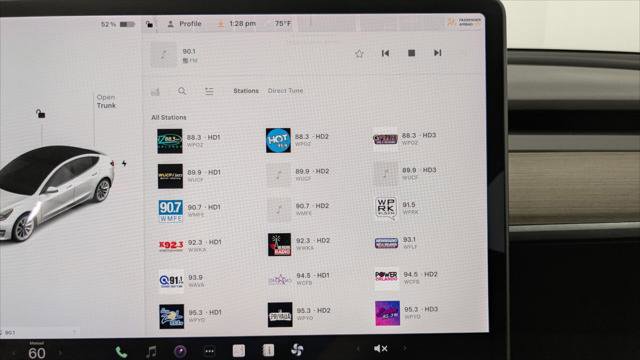Tune to station 93.1
Viewport: 640px width, 360px height.
click(x=396, y=243)
